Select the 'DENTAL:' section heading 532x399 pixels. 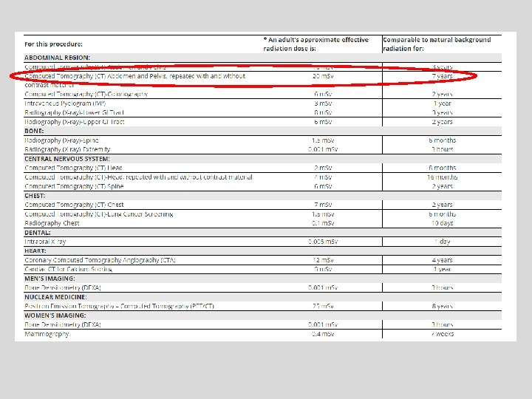tap(38, 233)
